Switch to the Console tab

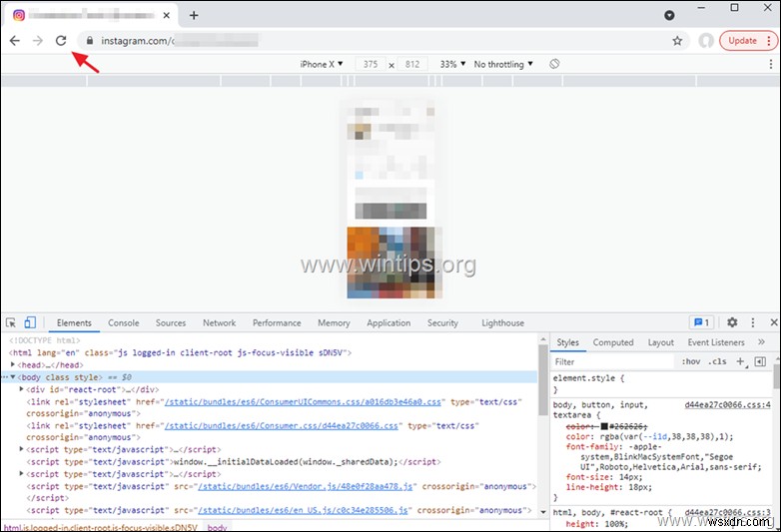point(124,323)
